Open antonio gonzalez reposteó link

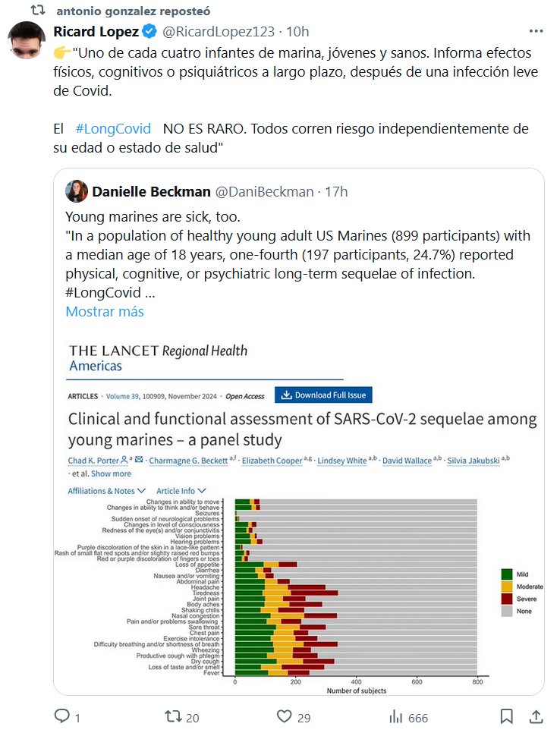[x=133, y=11]
